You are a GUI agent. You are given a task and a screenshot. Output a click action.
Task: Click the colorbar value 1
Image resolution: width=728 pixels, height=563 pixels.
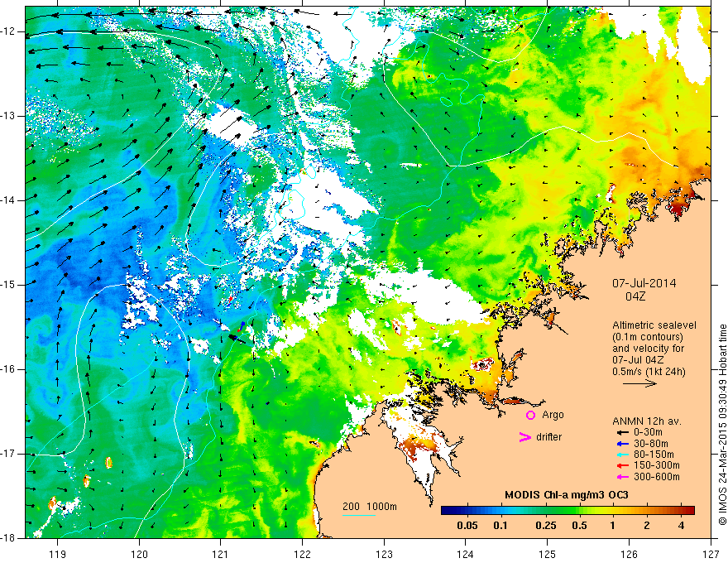(x=613, y=526)
